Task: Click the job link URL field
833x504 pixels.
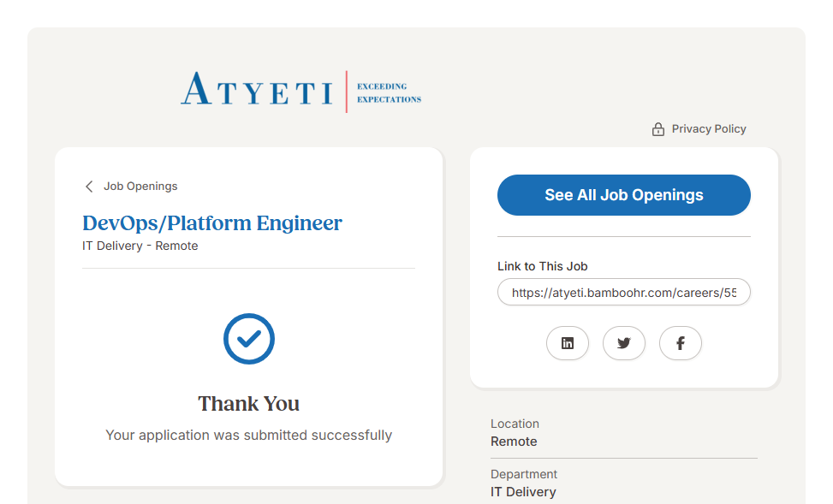Action: pos(624,292)
